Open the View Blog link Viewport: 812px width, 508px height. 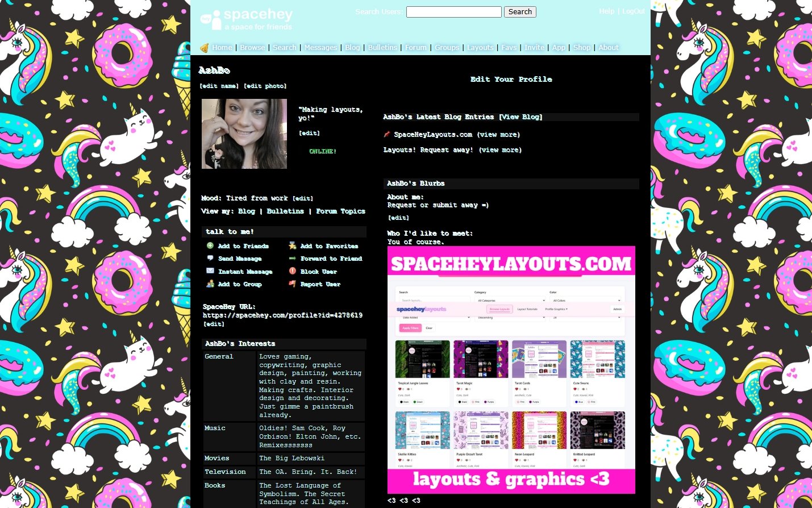[x=520, y=117]
